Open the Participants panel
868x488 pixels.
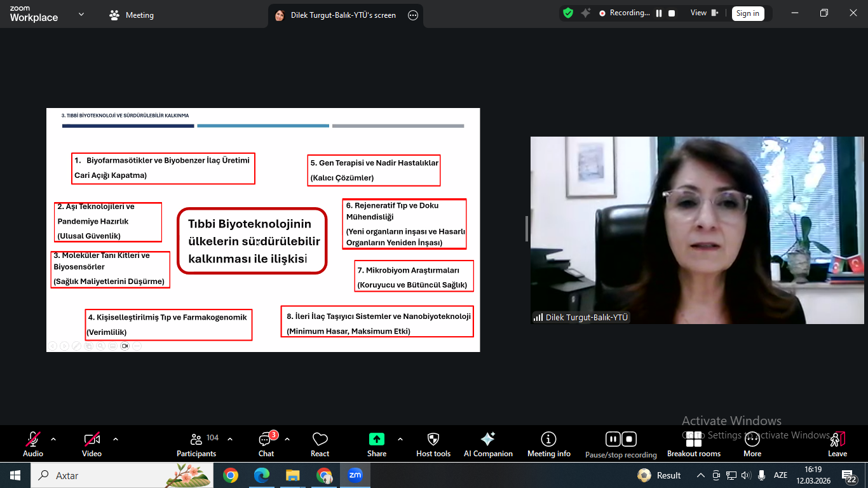tap(196, 444)
